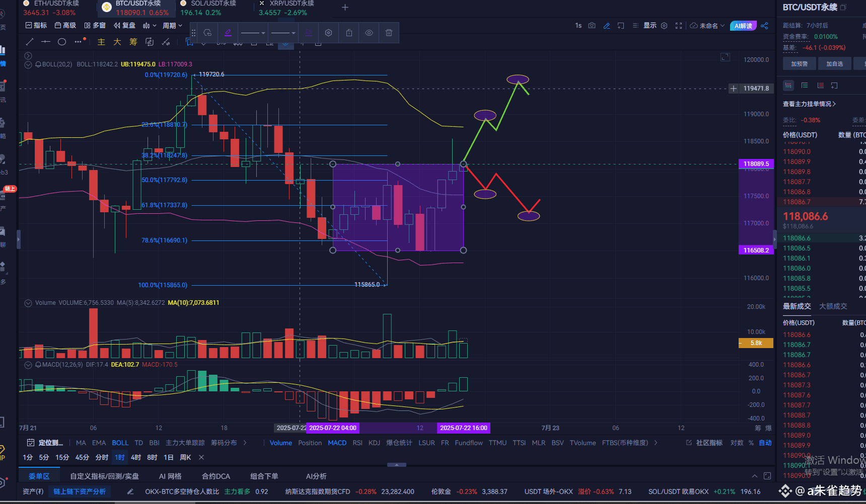Select the trend line drawing tool
Screen dimensions: 866x504
coord(30,42)
